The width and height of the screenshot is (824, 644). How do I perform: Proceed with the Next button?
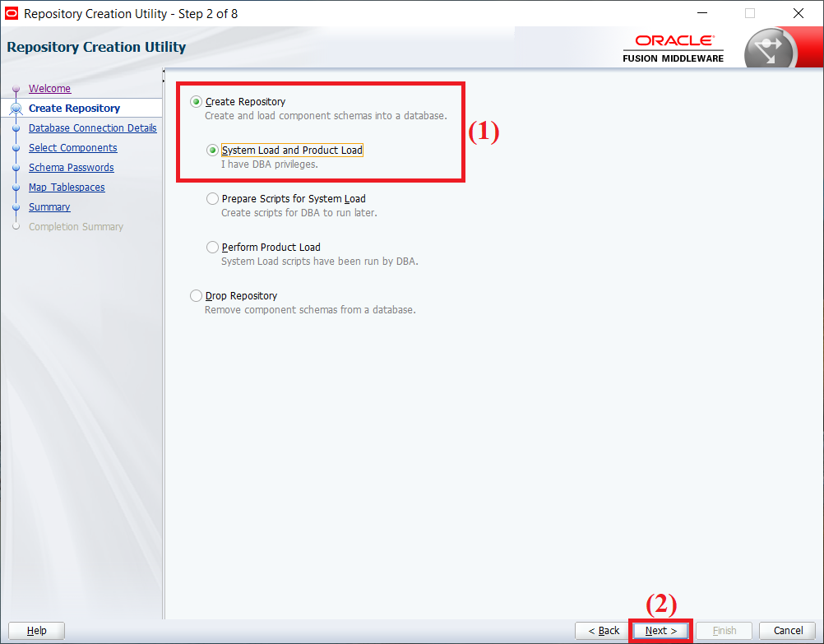(661, 630)
